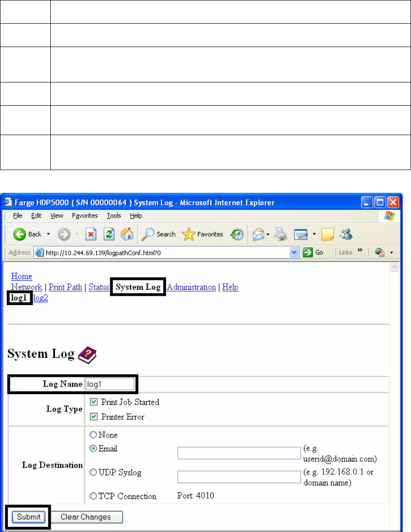
Task: Maximize the Internet Explorer window
Action: tap(380, 203)
